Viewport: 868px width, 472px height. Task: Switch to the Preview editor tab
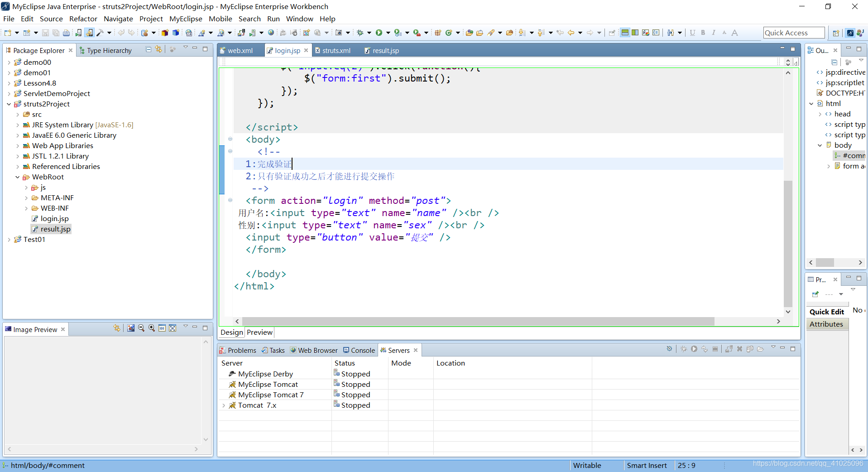click(259, 332)
